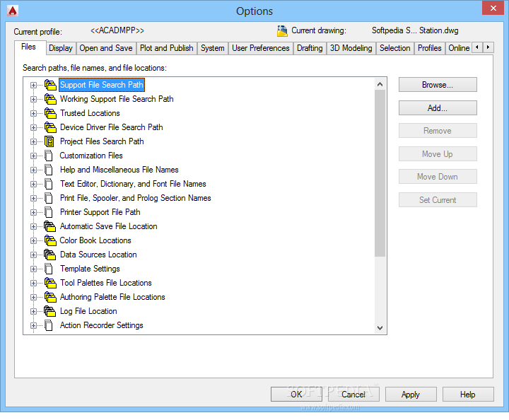
Task: Click the Apply button
Action: pyautogui.click(x=411, y=394)
